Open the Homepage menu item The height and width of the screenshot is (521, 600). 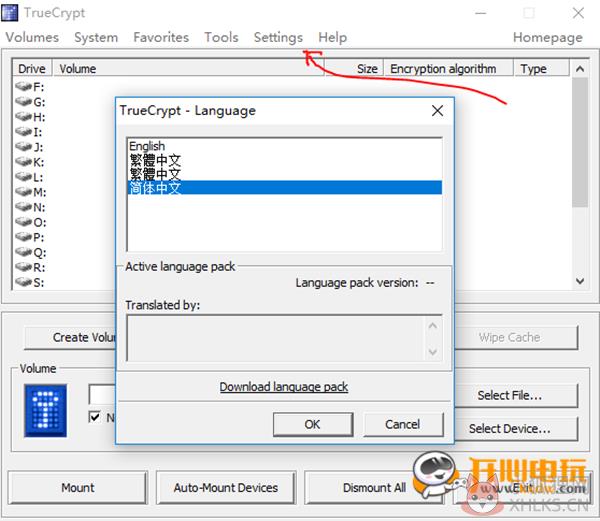(548, 37)
